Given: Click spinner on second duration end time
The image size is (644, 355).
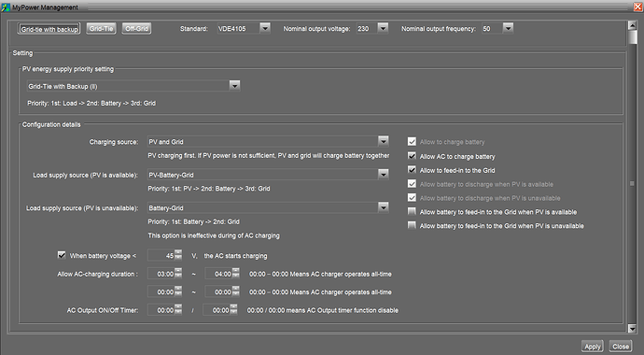Looking at the screenshot, I should coord(236,291).
